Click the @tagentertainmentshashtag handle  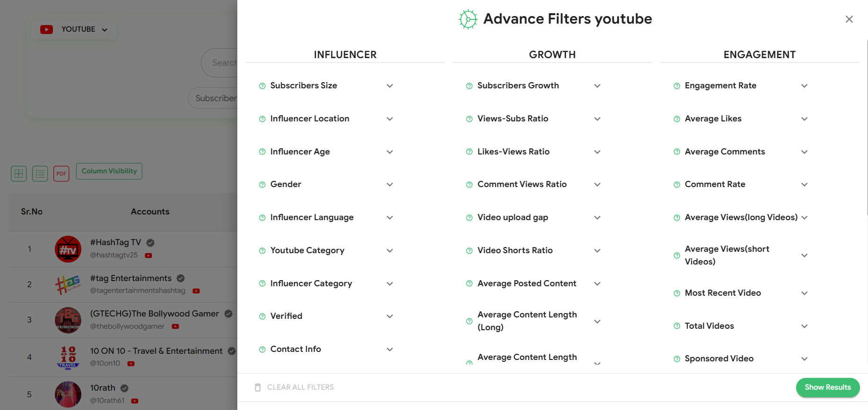pyautogui.click(x=138, y=290)
